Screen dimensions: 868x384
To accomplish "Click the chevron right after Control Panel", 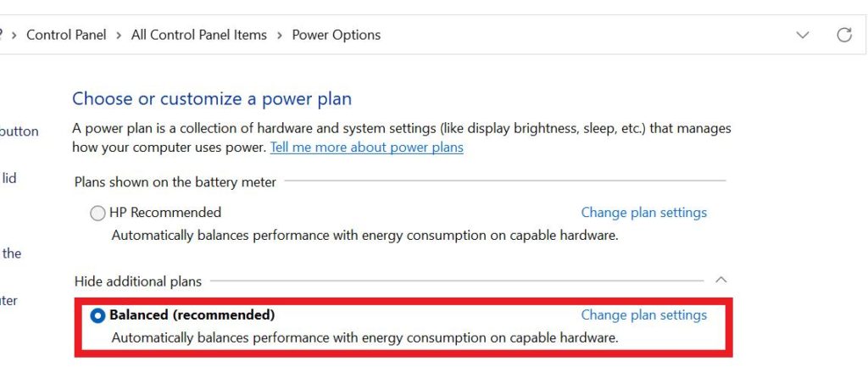I will (119, 35).
